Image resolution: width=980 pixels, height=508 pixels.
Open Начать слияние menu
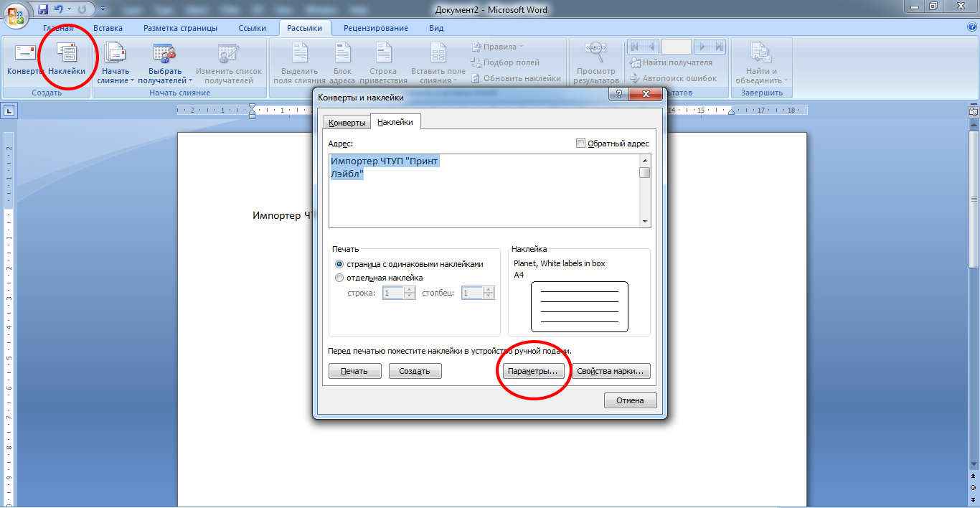116,63
